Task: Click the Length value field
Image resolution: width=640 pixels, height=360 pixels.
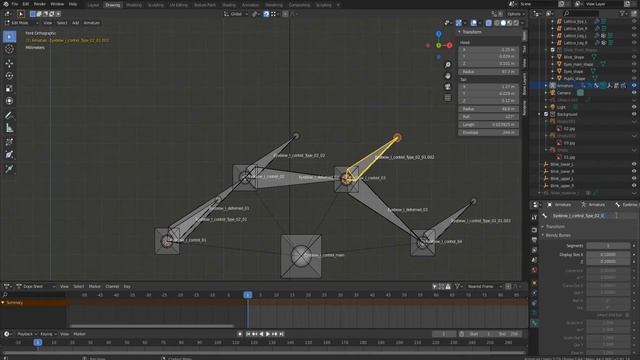Action: [x=488, y=124]
